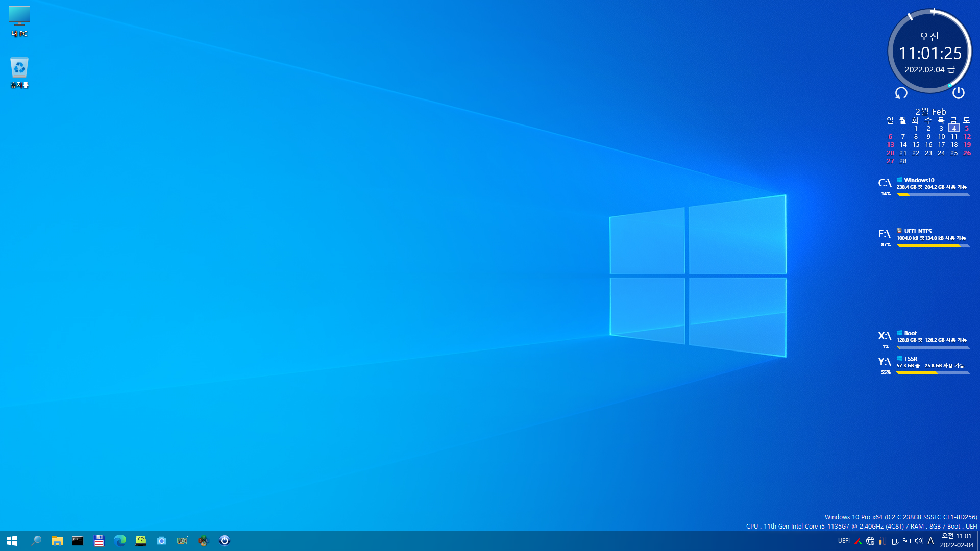Click the 2월 Feb calendar heading
980x551 pixels.
(x=930, y=111)
